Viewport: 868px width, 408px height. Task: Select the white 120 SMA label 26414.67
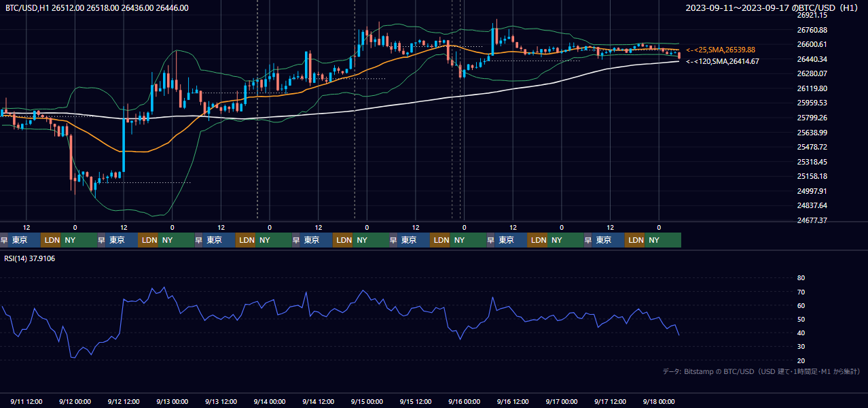click(x=723, y=61)
